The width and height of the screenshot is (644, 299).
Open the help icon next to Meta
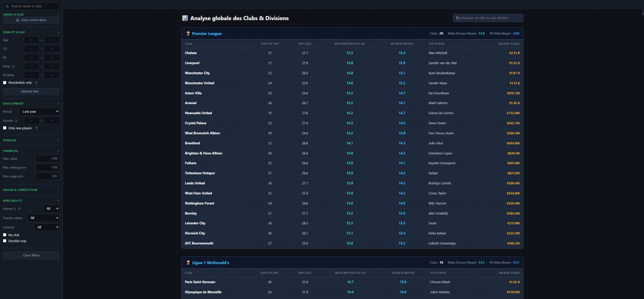[x=13, y=66]
